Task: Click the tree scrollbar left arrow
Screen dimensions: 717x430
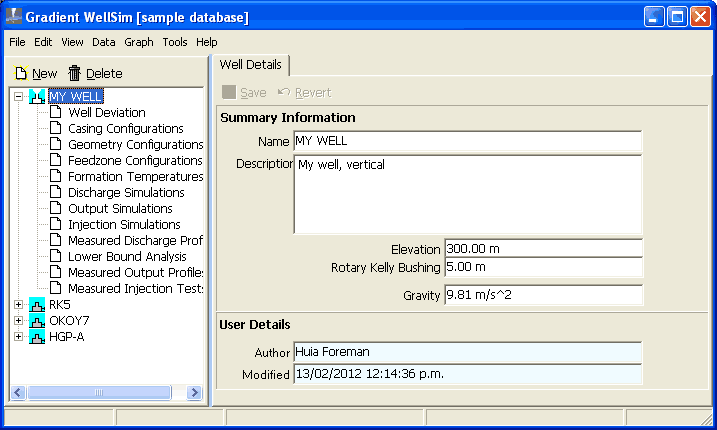Action: [18, 392]
